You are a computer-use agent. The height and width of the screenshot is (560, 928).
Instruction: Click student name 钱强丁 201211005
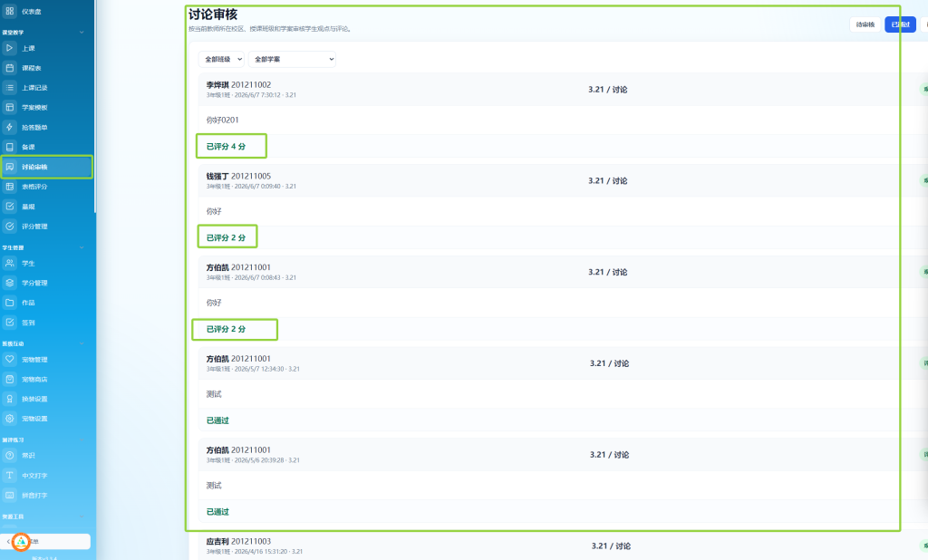238,176
